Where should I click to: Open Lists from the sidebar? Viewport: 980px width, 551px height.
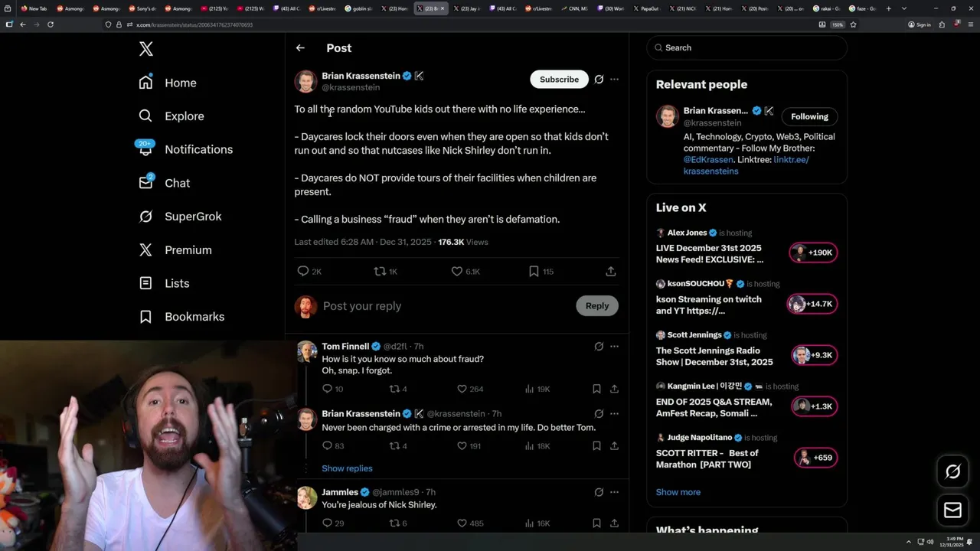pos(164,283)
